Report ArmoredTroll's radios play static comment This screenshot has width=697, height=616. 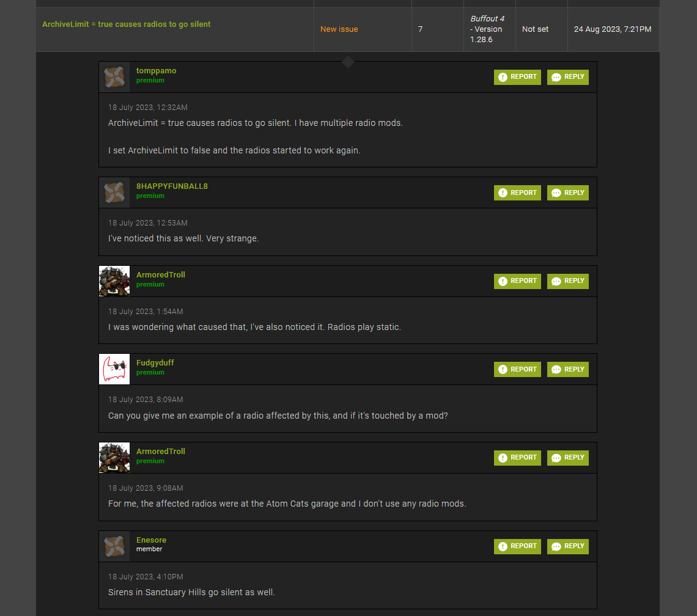(x=517, y=281)
